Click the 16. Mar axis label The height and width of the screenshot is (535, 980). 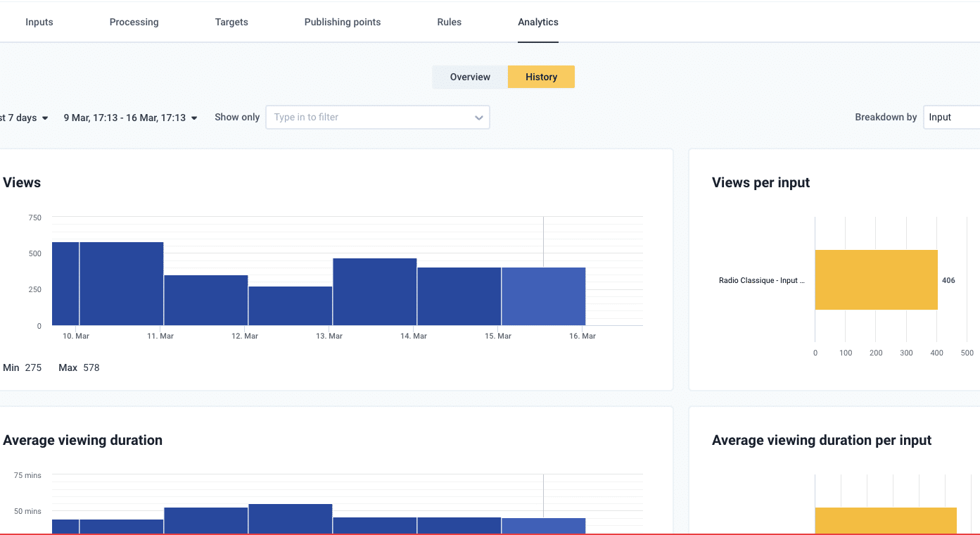click(583, 336)
